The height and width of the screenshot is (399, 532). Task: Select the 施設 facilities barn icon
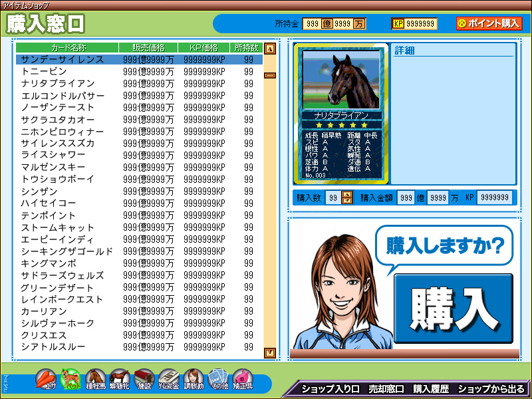click(x=144, y=380)
